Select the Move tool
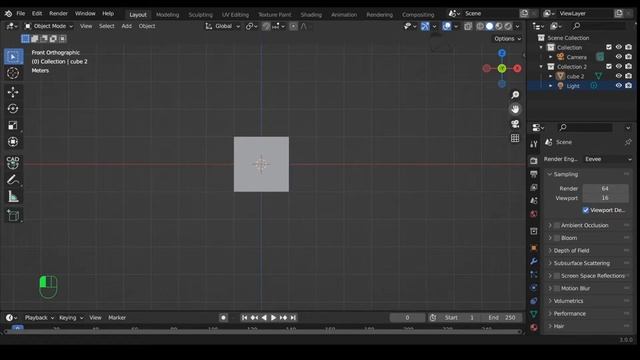Viewport: 640px width, 360px height. 13,92
